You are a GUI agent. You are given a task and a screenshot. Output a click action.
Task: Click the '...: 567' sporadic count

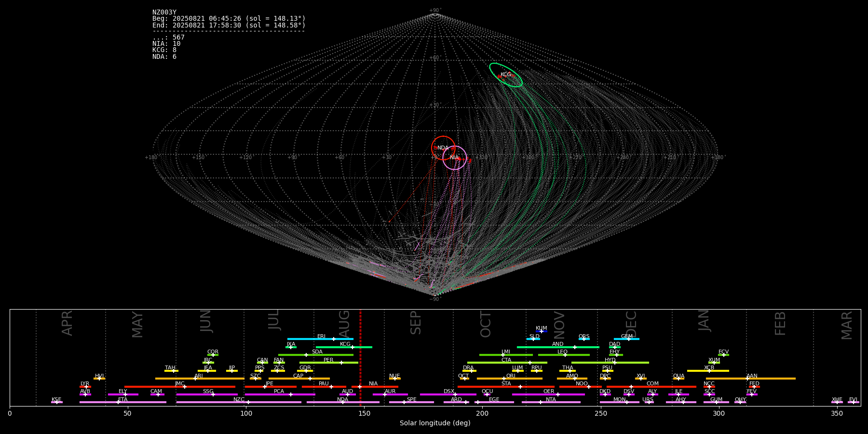point(168,38)
